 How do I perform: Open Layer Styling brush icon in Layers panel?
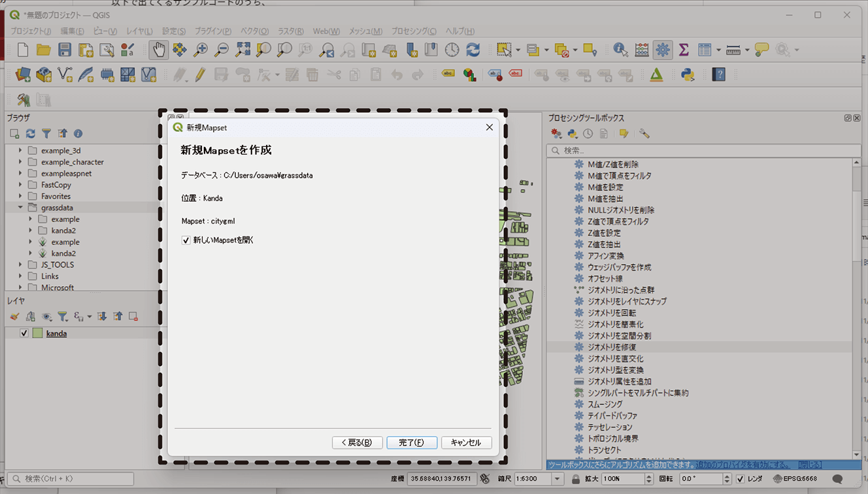[x=14, y=316]
